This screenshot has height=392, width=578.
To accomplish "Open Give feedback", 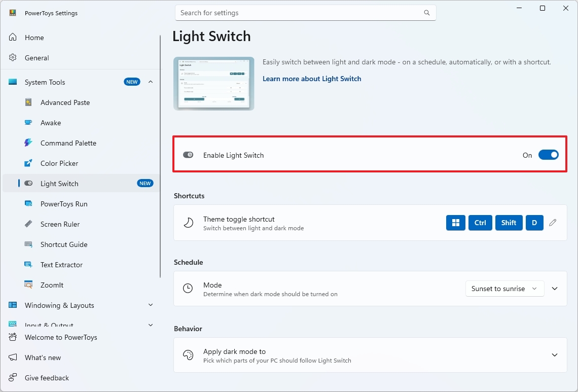I will coord(47,378).
